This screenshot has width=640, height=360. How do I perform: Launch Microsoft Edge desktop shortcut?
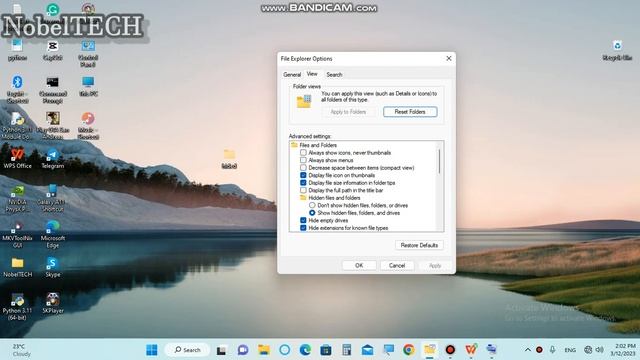click(x=53, y=234)
